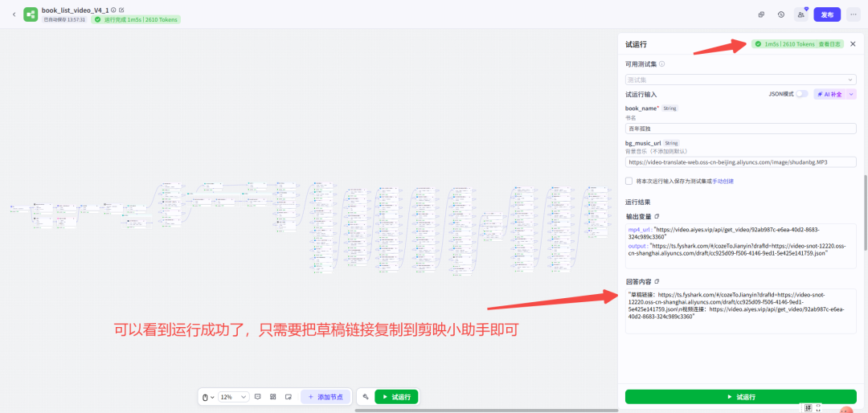
Task: Click the 回答内容 answer text box
Action: point(741,311)
